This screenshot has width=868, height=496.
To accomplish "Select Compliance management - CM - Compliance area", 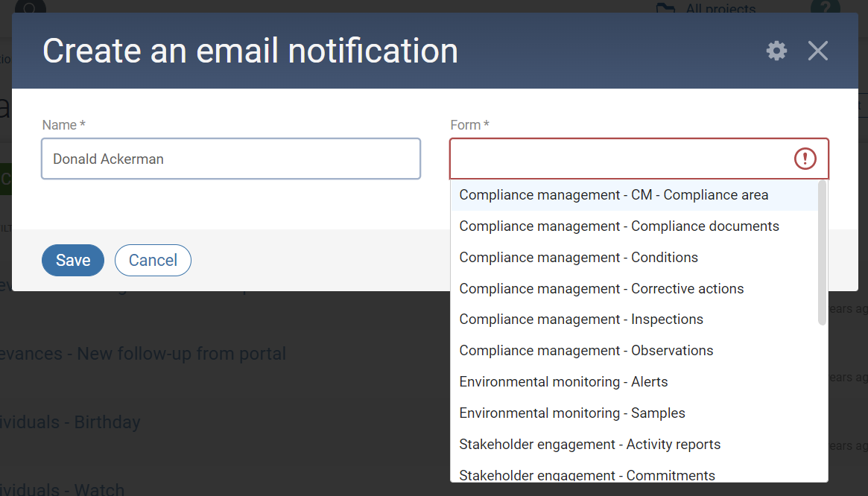I will [x=634, y=195].
